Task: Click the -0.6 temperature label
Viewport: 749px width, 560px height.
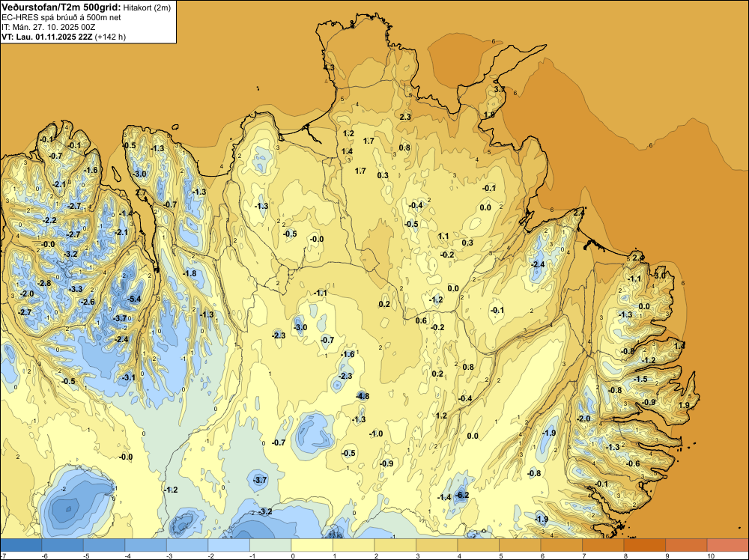Action: 633,463
